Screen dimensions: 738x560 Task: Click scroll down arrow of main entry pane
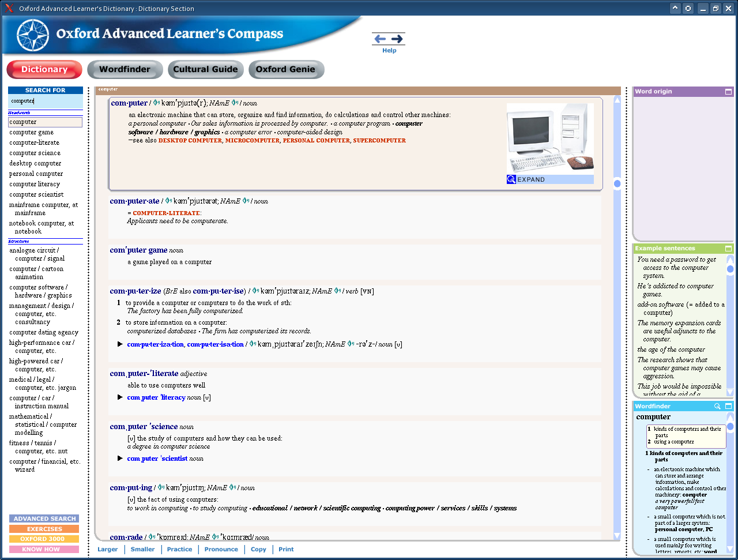coord(617,535)
